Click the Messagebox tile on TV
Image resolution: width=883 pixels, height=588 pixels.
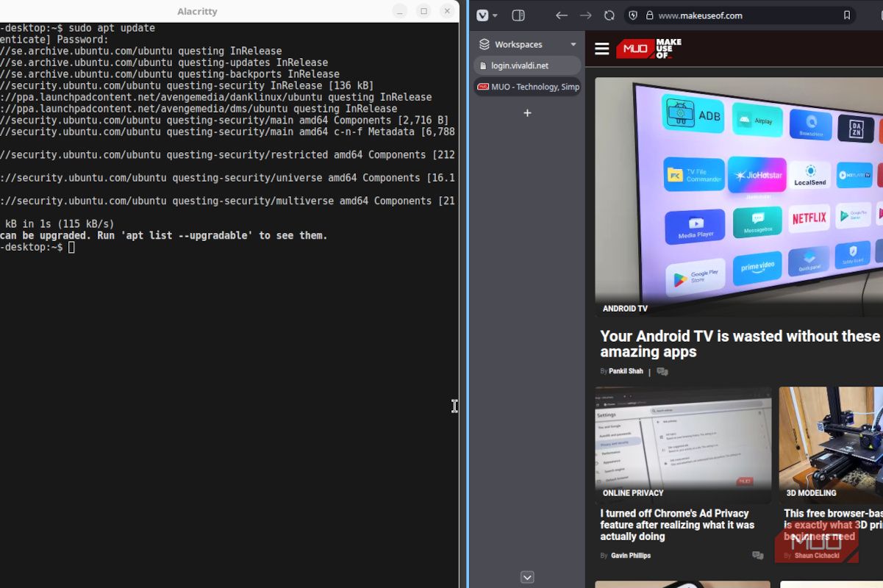tap(757, 223)
